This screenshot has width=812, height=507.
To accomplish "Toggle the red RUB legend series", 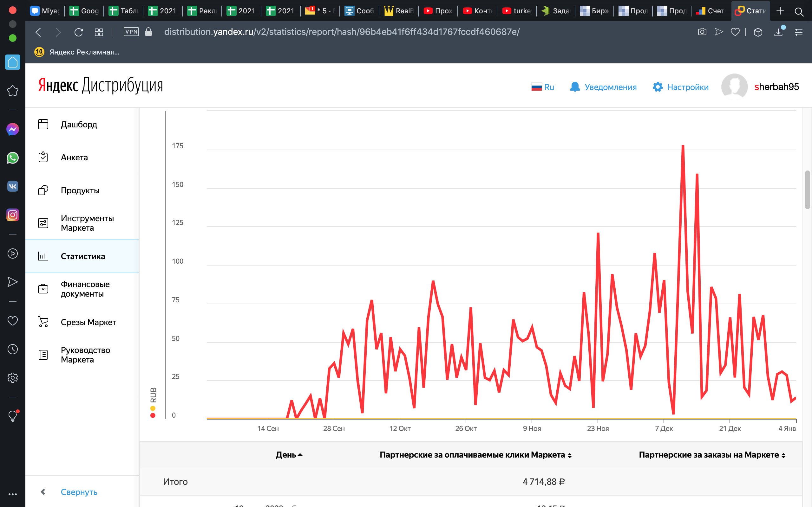I will pyautogui.click(x=153, y=415).
